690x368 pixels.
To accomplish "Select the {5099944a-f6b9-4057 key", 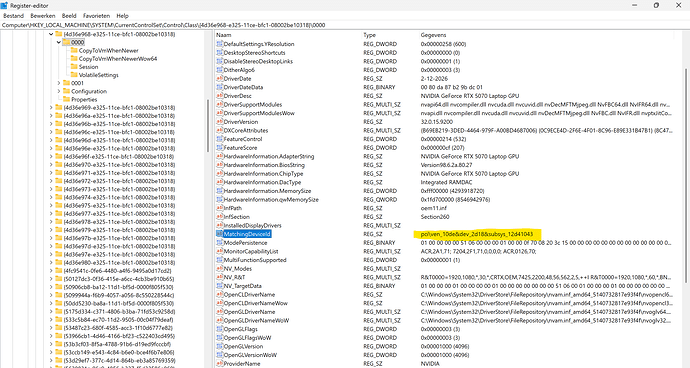I will coord(118,295).
